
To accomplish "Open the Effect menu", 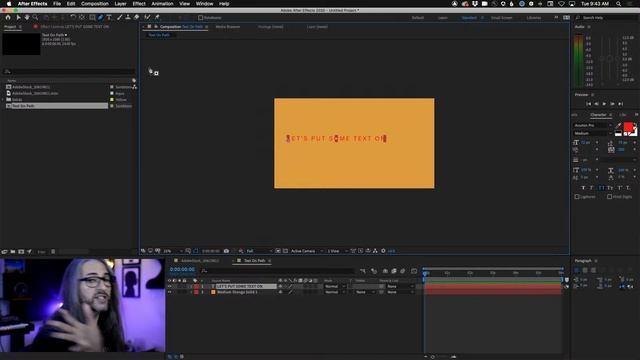I will pyautogui.click(x=139, y=4).
